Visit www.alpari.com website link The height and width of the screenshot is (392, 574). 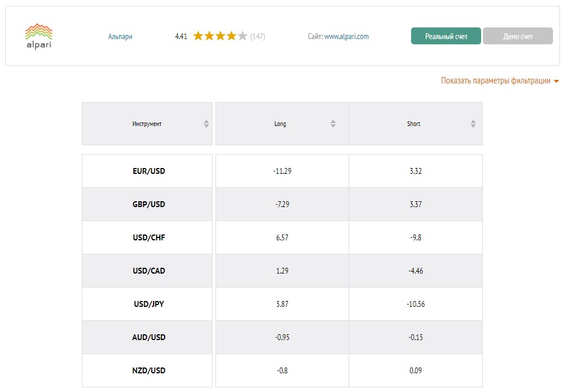(x=346, y=36)
